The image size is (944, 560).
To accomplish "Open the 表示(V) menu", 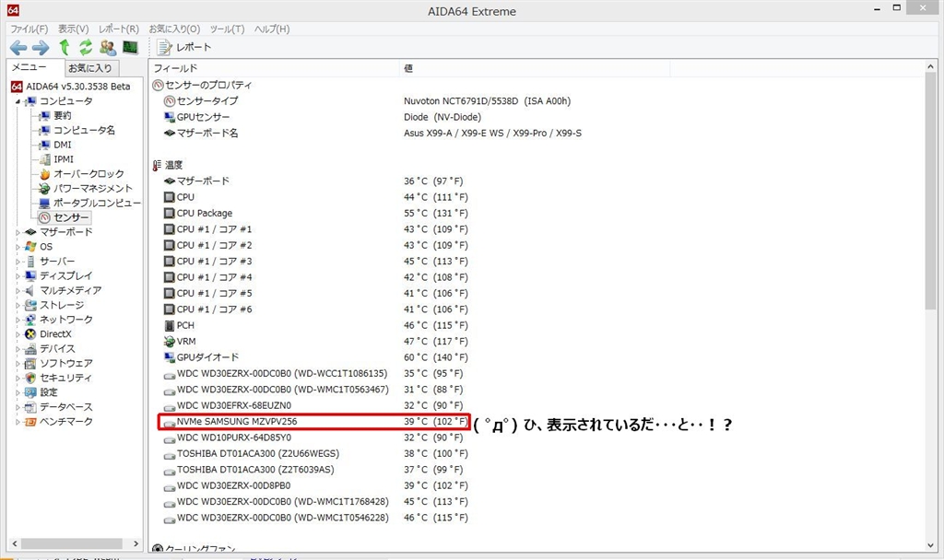I will 74,29.
